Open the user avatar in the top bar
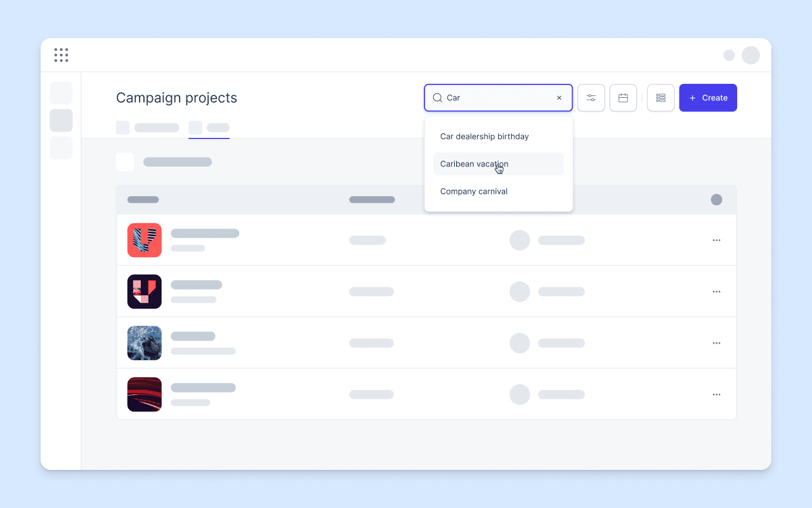This screenshot has width=812, height=508. pos(750,55)
